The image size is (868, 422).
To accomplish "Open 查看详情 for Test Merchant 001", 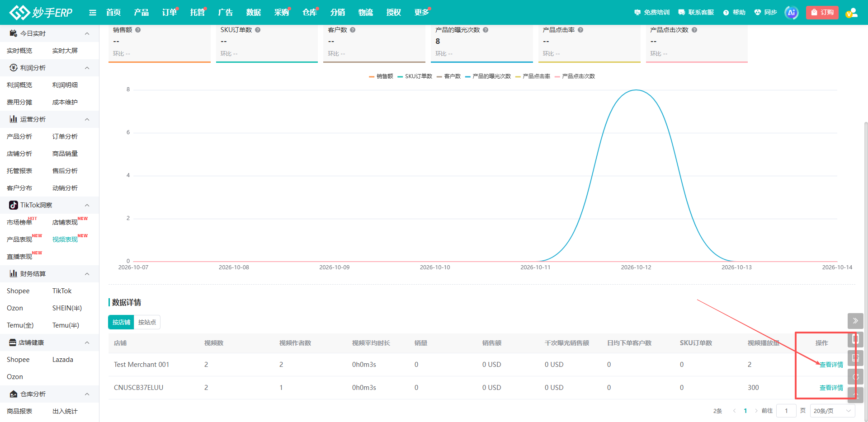I will click(x=831, y=365).
